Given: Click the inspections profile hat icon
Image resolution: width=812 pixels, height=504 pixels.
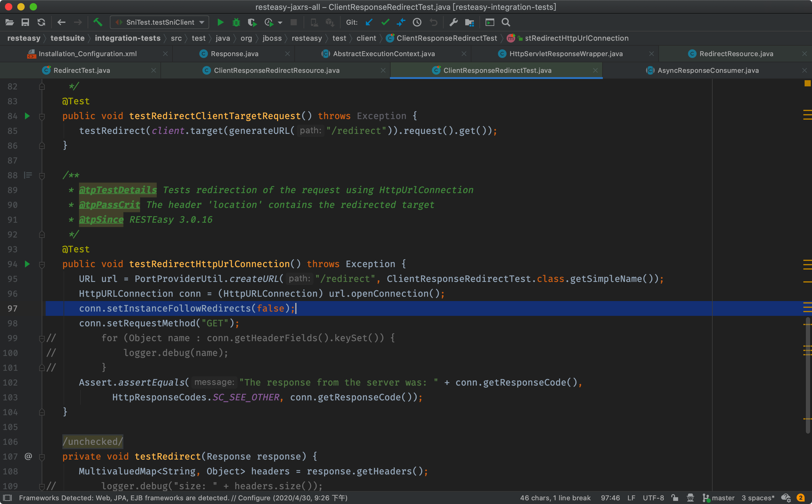Looking at the screenshot, I should point(690,498).
